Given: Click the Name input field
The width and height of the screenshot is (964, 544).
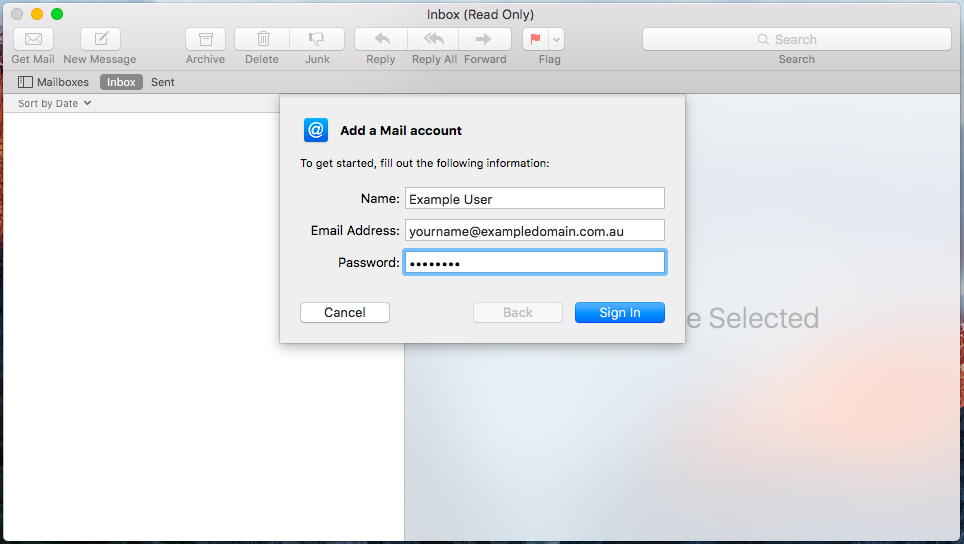Looking at the screenshot, I should point(534,199).
